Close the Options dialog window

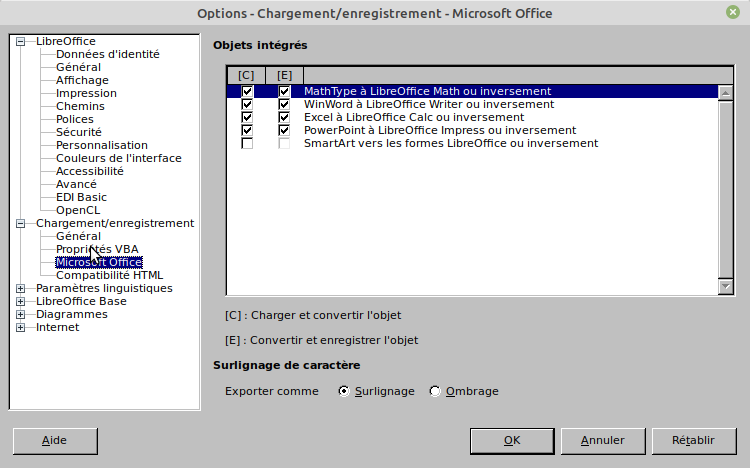point(733,12)
